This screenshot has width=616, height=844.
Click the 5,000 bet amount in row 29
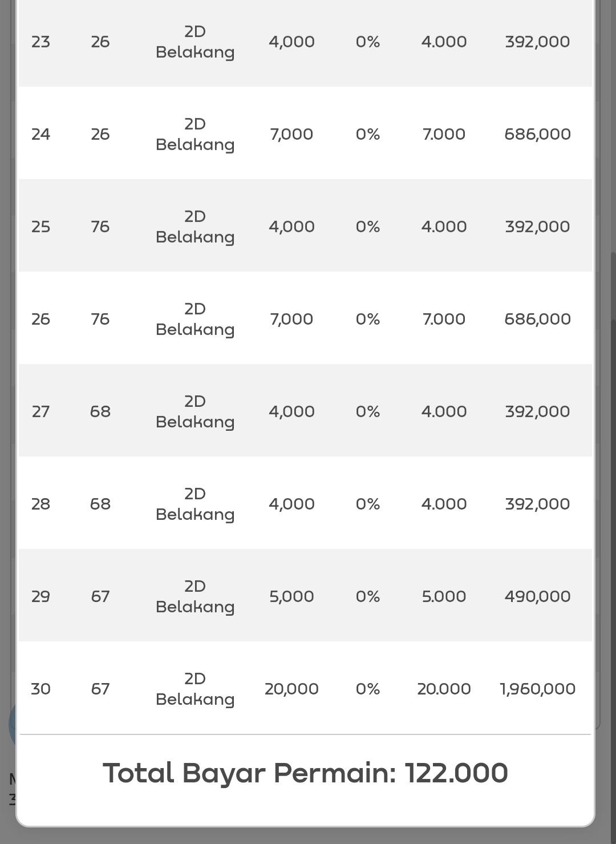[x=291, y=596]
